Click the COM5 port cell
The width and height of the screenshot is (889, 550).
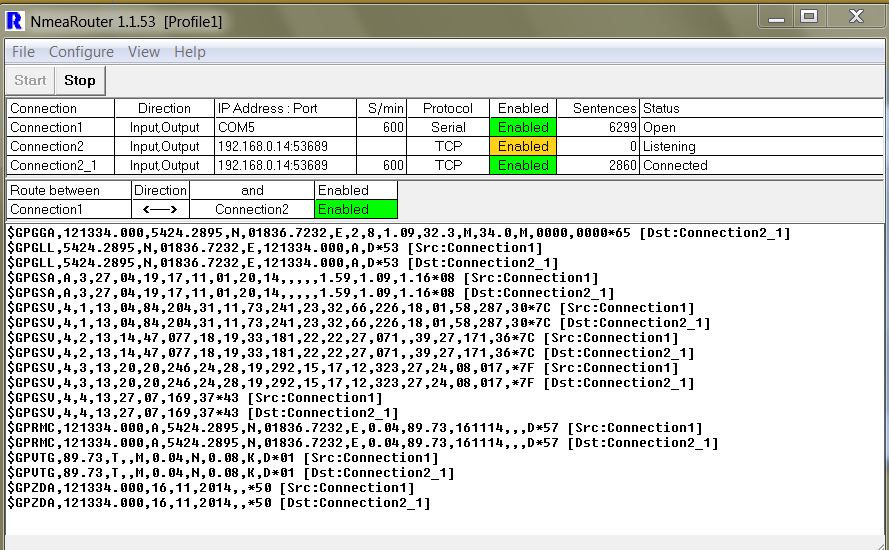point(286,127)
